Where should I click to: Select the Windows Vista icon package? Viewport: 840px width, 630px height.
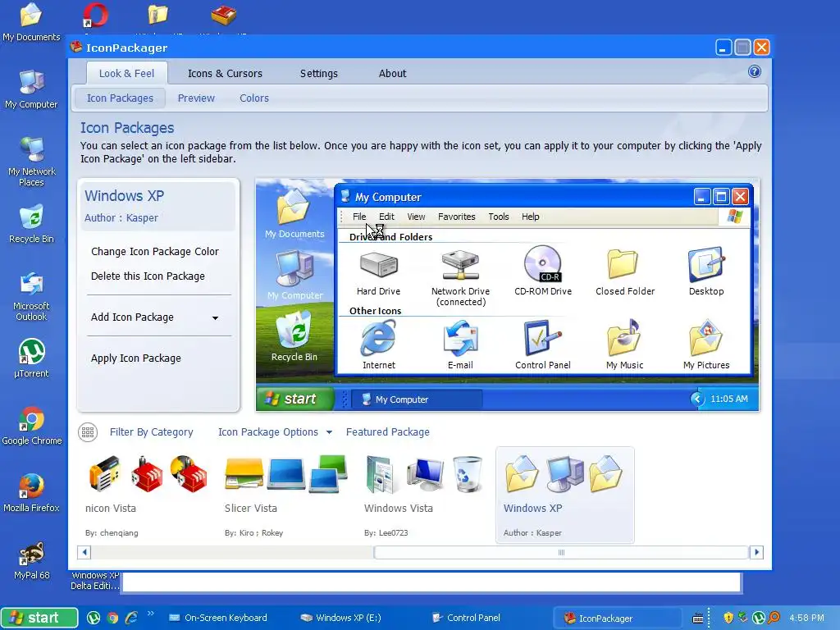(426, 495)
